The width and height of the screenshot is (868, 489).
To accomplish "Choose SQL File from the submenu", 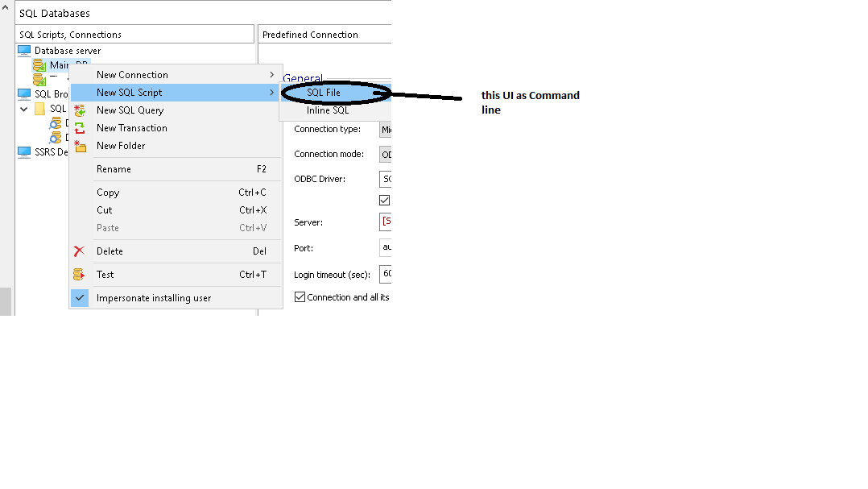I will 324,93.
